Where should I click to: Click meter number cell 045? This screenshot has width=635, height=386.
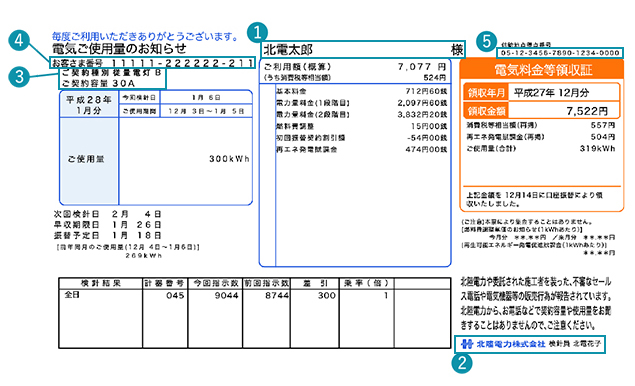tap(175, 296)
